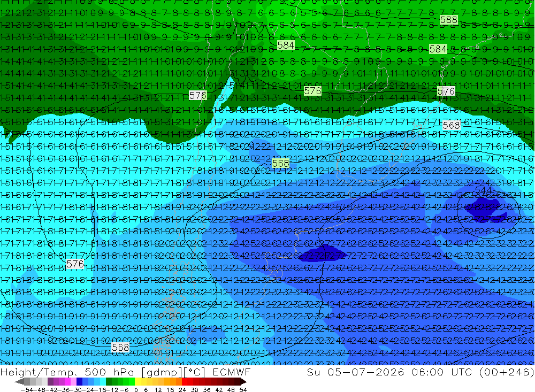Click the '30' value on the temperature scale
The image size is (535, 392).
[195, 390]
